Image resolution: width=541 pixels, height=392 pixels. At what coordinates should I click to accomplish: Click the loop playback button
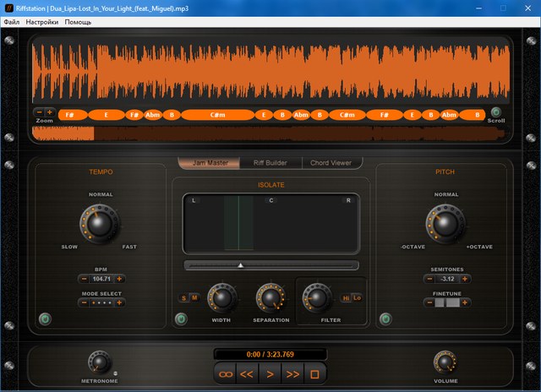(x=226, y=372)
